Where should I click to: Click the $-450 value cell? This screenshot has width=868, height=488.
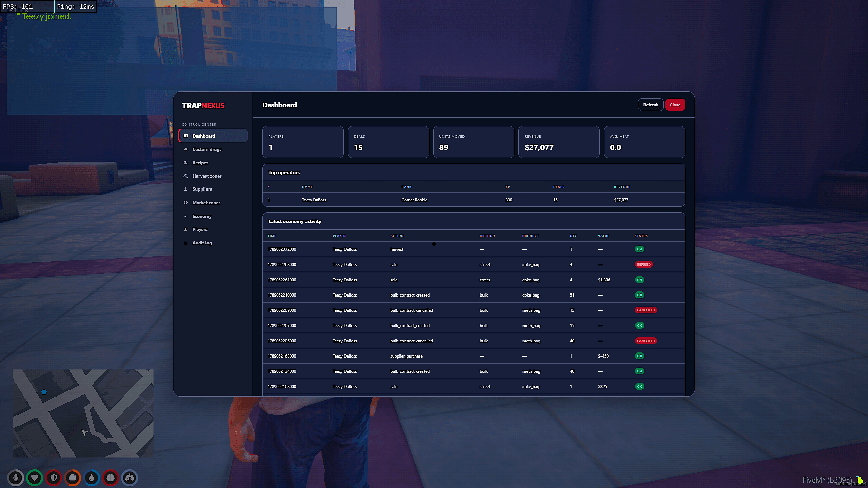603,356
